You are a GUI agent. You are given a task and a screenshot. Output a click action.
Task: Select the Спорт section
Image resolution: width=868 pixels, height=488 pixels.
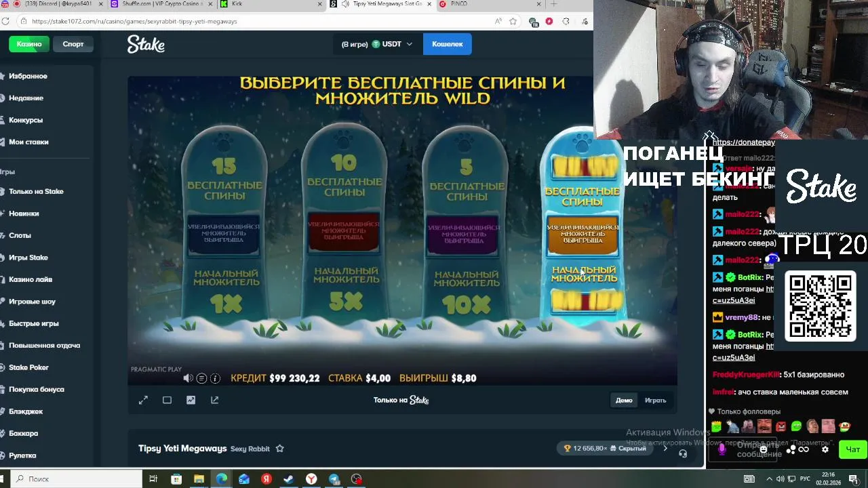[x=73, y=44]
